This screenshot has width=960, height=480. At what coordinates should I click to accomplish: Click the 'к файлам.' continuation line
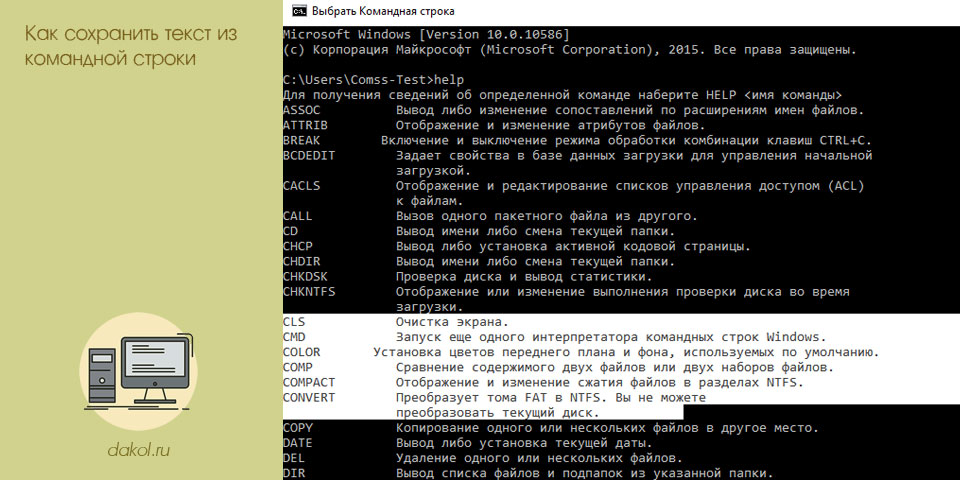click(430, 201)
